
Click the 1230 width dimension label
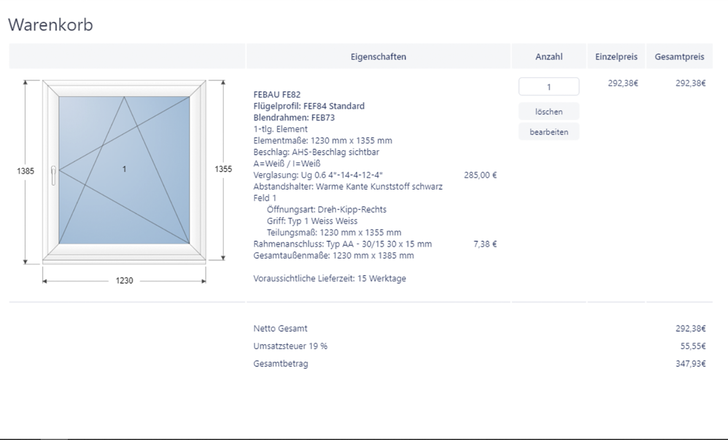123,281
